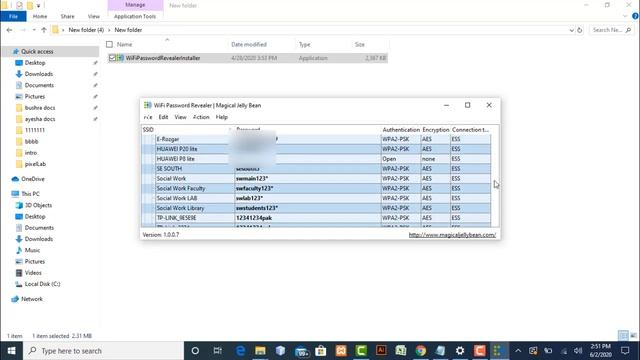640x360 pixels.
Task: Tick the select-all checkbox beside Name header
Action: tap(109, 44)
